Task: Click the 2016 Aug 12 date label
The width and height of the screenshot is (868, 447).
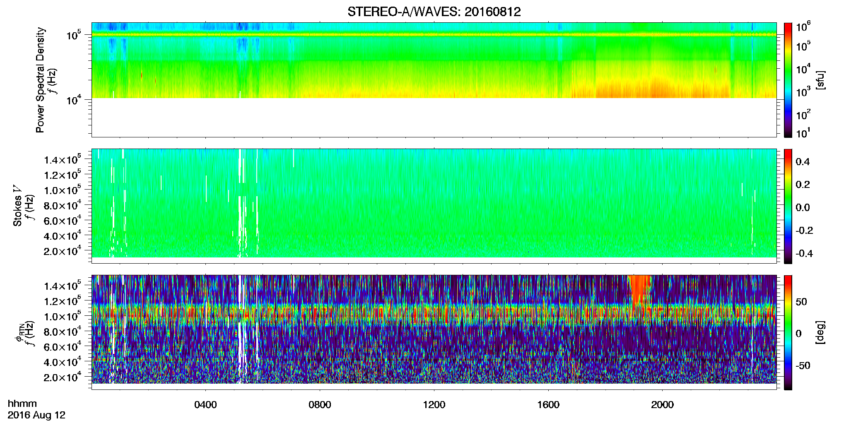Action: pyautogui.click(x=36, y=415)
